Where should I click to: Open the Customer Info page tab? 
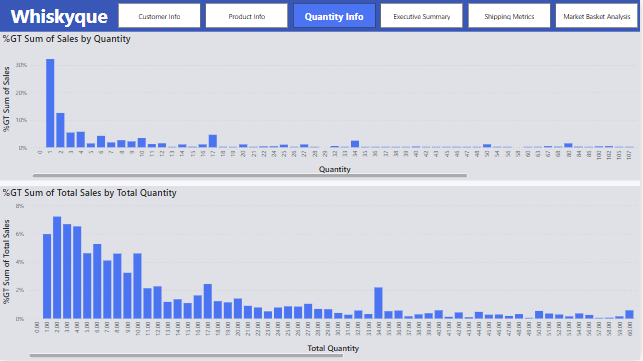(x=159, y=16)
